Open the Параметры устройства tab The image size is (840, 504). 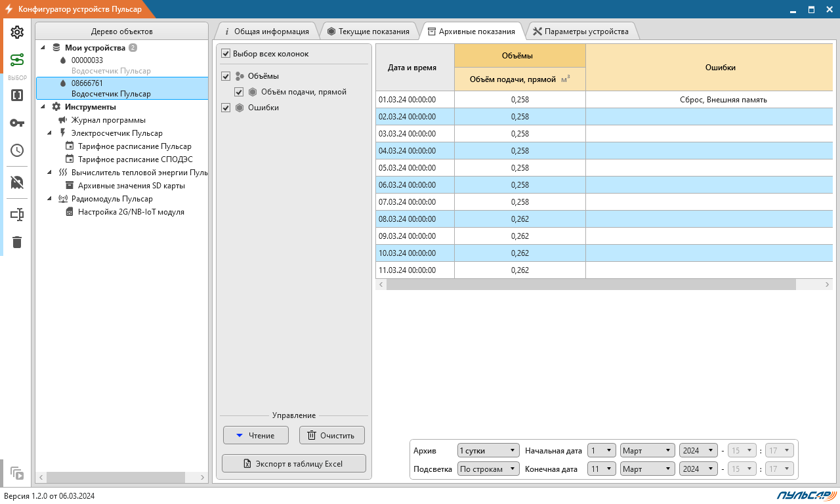point(581,31)
